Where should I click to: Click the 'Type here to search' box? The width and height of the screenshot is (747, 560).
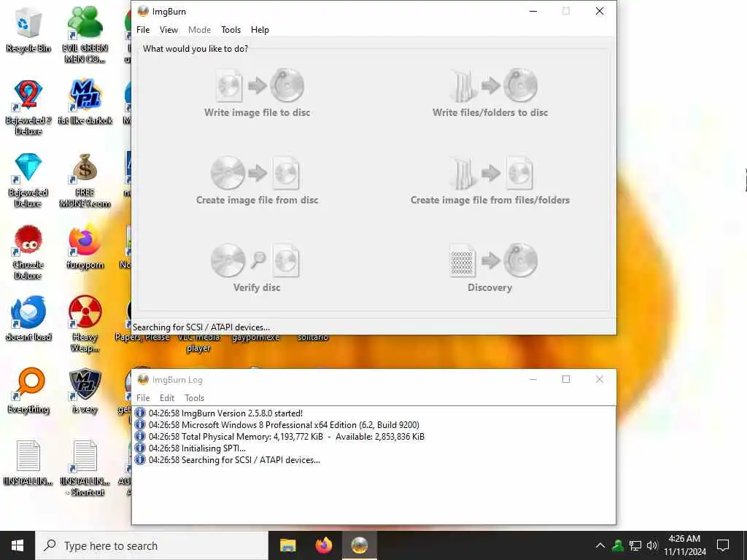click(x=152, y=545)
